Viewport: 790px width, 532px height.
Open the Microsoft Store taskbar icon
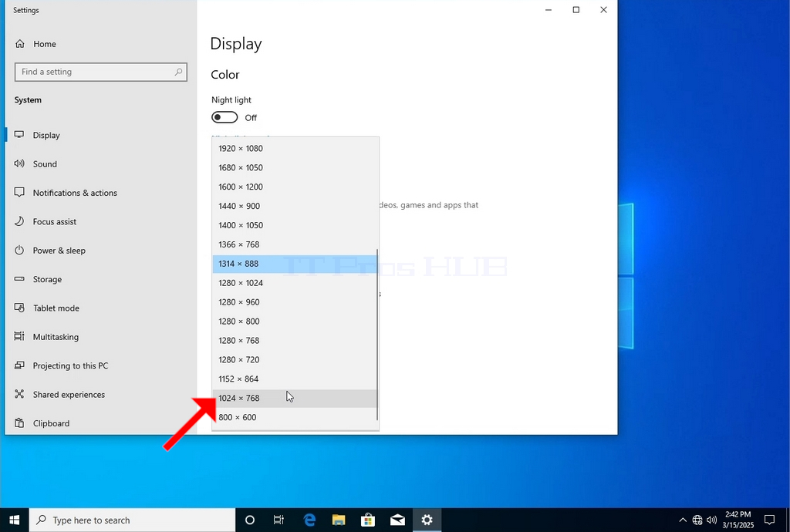(x=368, y=520)
